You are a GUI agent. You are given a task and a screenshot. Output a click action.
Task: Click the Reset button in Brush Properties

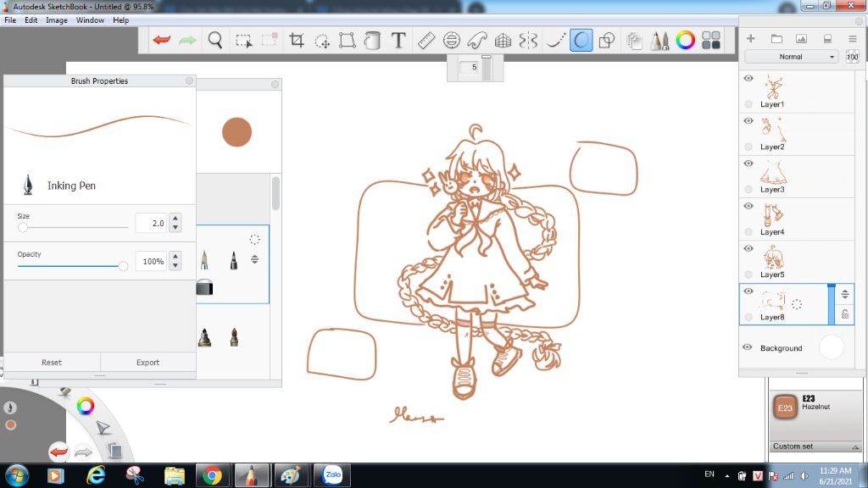click(x=52, y=363)
